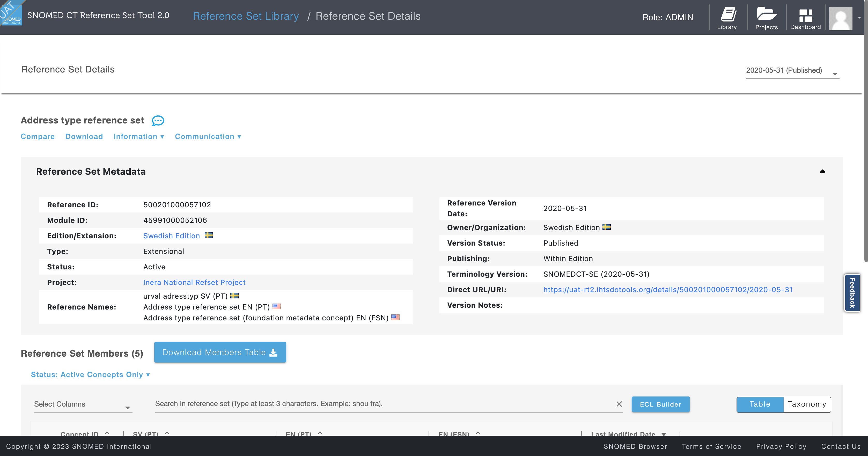Click the Address type reference set heading
Viewport: 868px width, 456px height.
pyautogui.click(x=82, y=120)
